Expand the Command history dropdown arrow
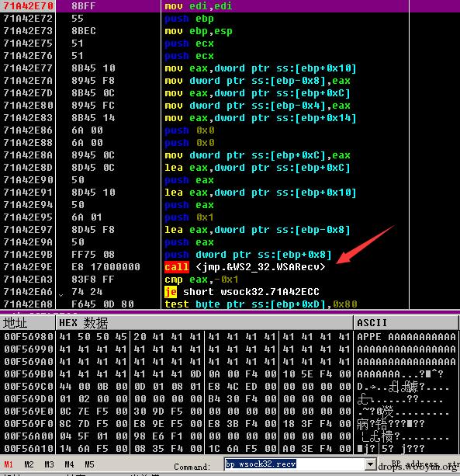 coord(370,464)
